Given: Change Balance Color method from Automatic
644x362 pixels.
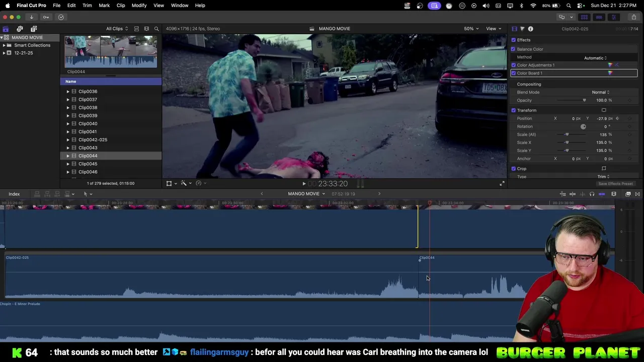Looking at the screenshot, I should tap(596, 58).
